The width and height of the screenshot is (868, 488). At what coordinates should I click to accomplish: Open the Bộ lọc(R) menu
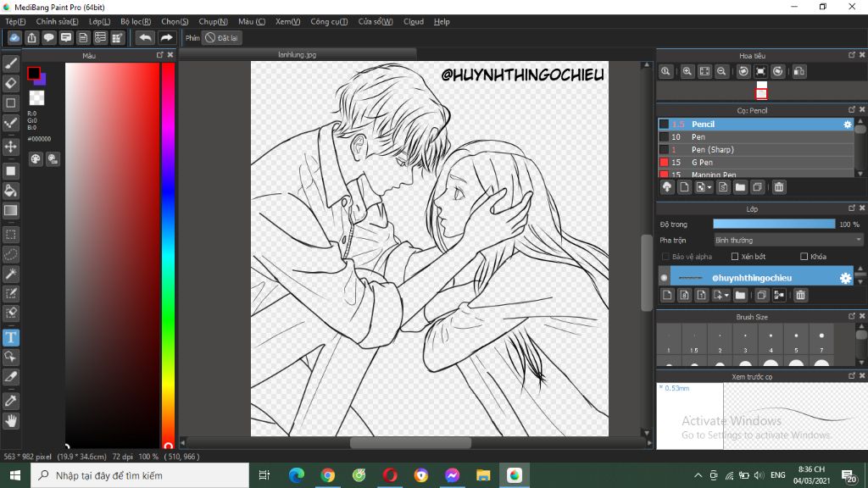(136, 21)
